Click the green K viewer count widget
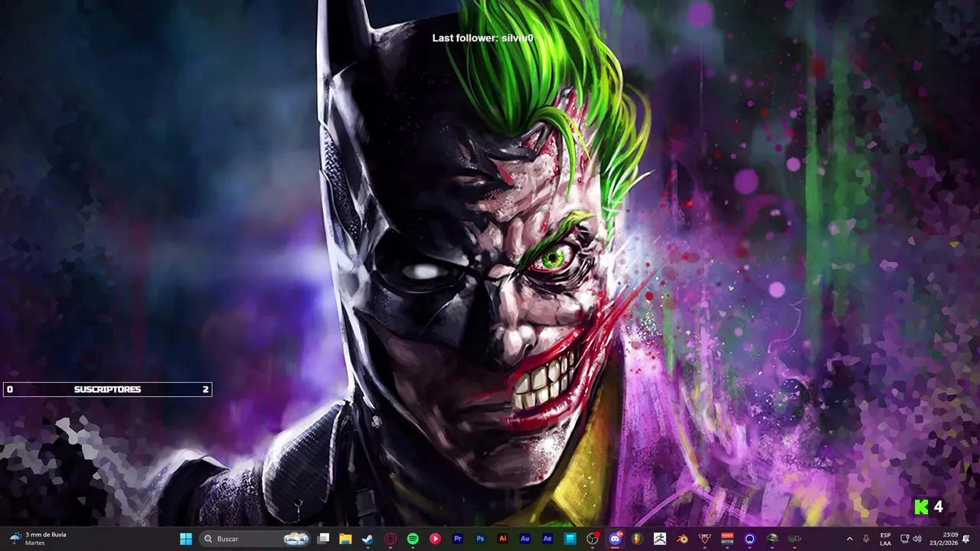Screen dimensions: 980x551 929,507
